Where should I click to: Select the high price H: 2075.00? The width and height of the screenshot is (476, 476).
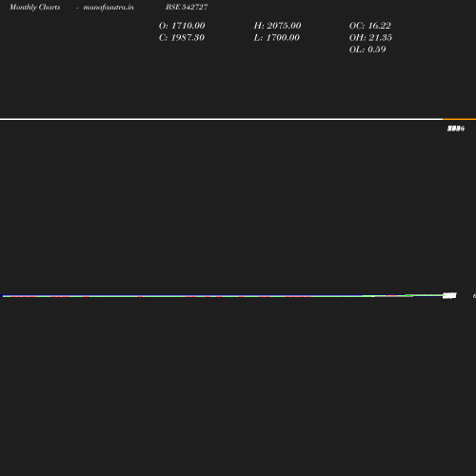(x=277, y=26)
